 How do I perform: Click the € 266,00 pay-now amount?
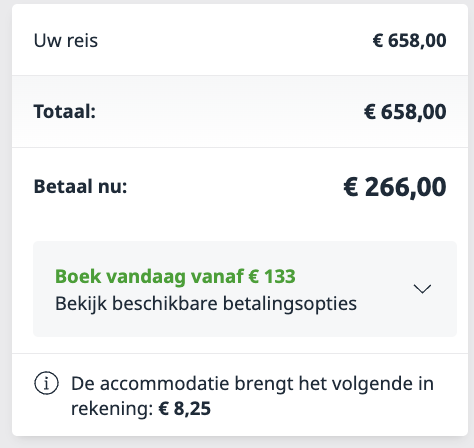[x=395, y=187]
